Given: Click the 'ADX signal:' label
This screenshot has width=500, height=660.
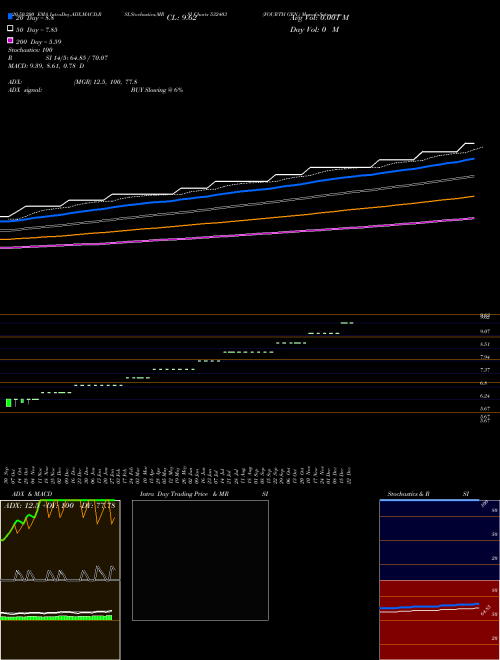Looking at the screenshot, I should point(25,90).
